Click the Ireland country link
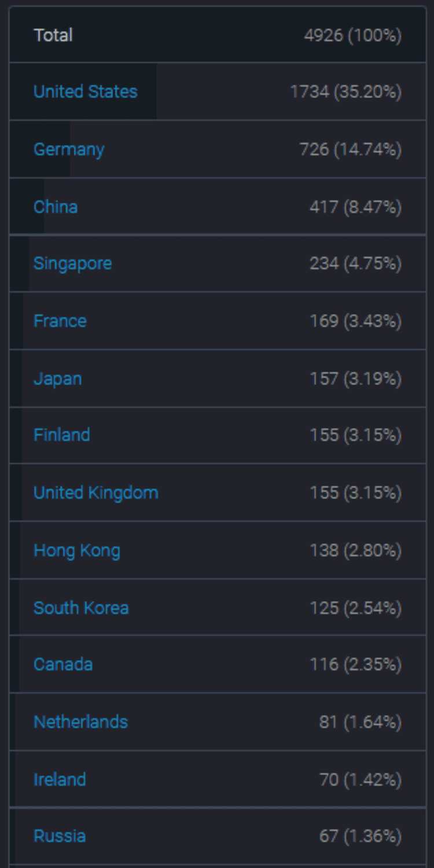 [60, 779]
